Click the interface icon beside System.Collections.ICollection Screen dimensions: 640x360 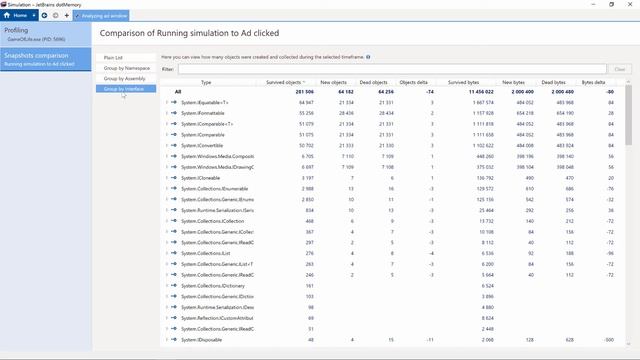[x=174, y=221]
